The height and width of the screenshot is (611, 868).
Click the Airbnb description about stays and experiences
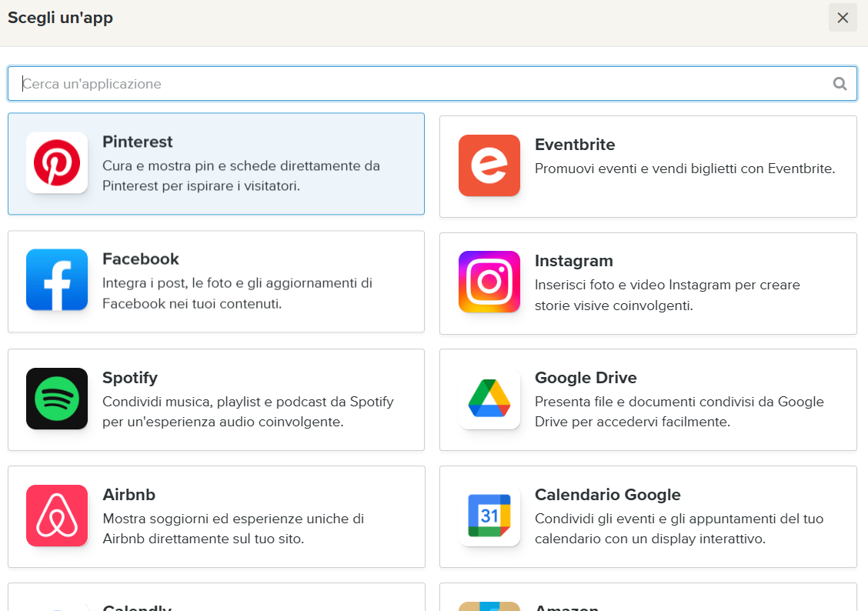[x=233, y=529]
